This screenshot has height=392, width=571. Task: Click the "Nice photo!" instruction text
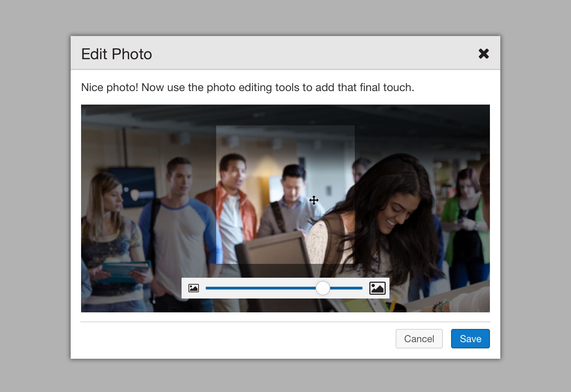(247, 87)
